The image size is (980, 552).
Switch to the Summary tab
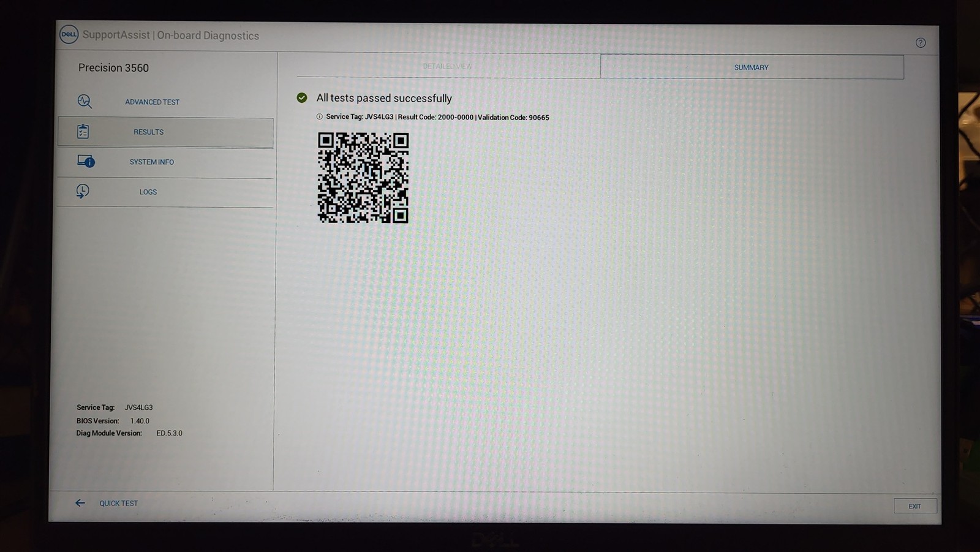(x=752, y=67)
